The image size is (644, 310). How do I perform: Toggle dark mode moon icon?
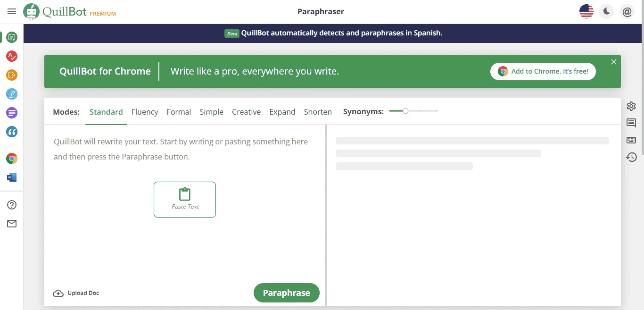point(607,11)
